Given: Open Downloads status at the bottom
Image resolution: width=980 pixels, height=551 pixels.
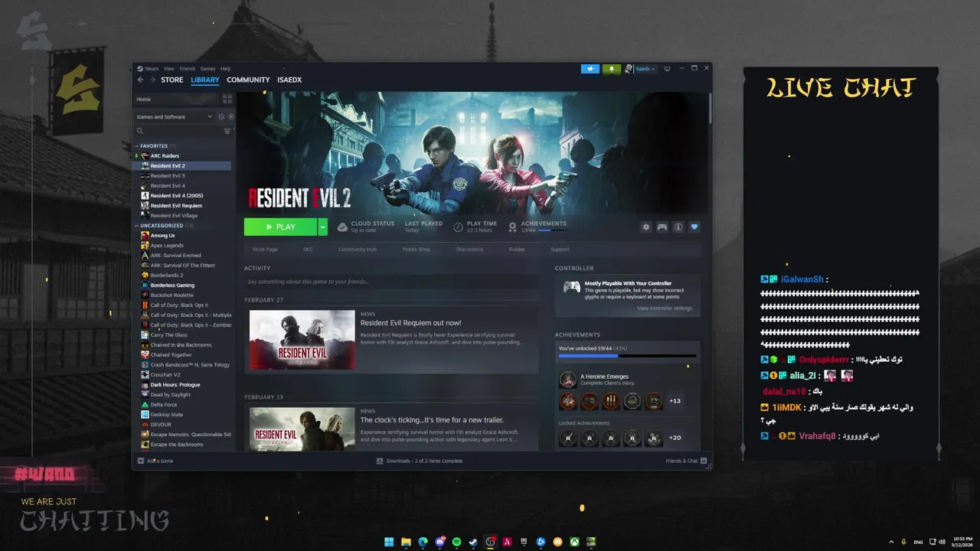Looking at the screenshot, I should point(420,461).
